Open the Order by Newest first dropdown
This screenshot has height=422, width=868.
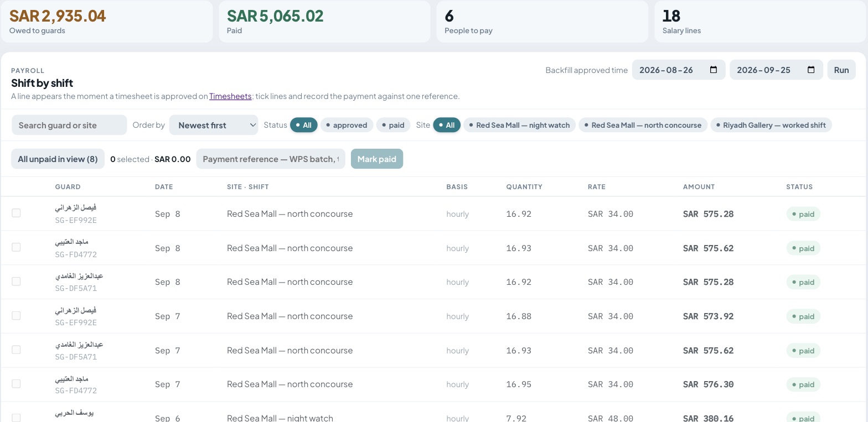coord(214,125)
